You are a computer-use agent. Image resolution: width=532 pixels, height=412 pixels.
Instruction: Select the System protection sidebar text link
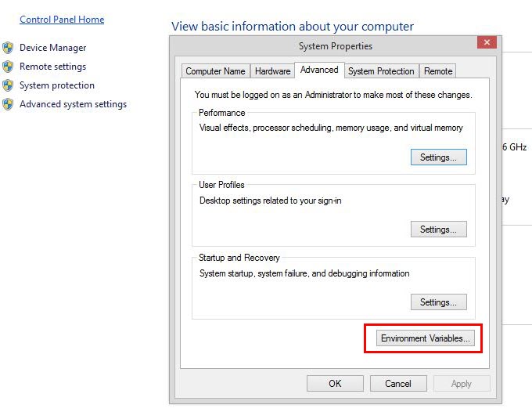click(x=57, y=85)
